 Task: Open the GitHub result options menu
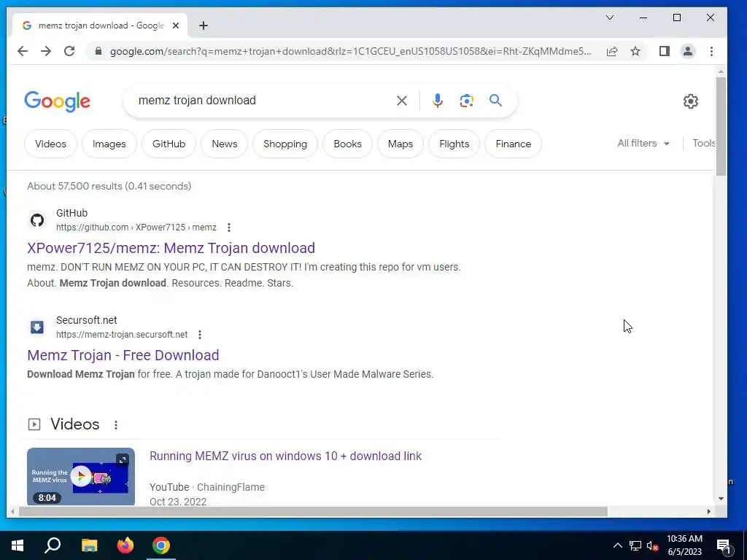228,227
